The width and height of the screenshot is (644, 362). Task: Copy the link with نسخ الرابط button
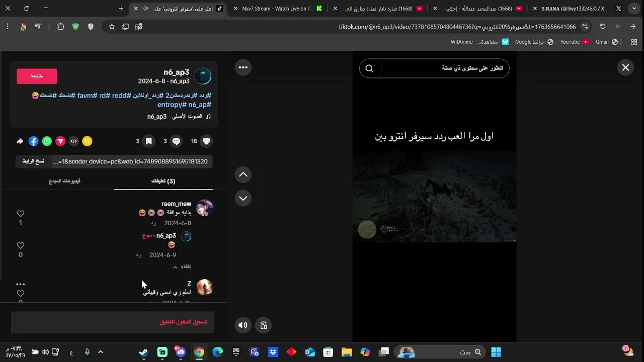(x=33, y=161)
